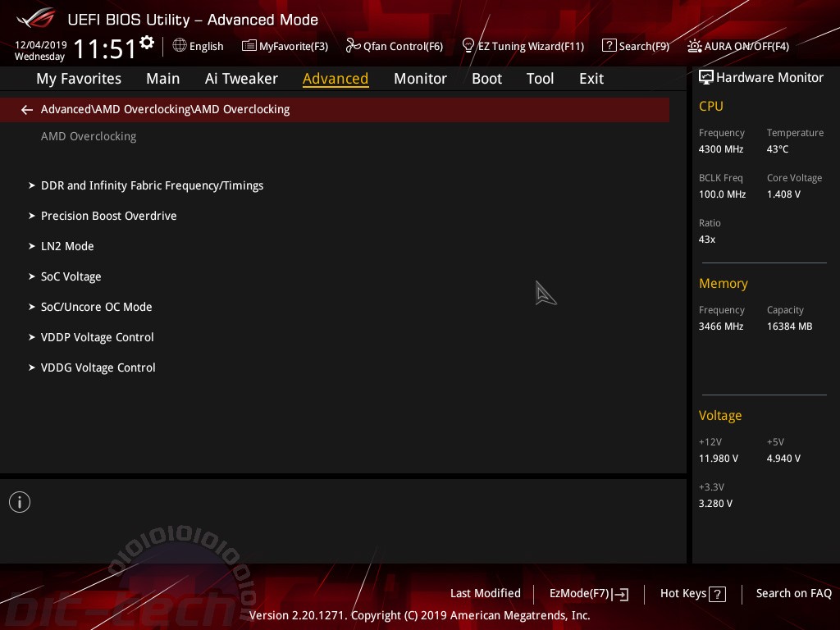The image size is (840, 630).
Task: Click +3.3V value 3.280 V
Action: [715, 504]
